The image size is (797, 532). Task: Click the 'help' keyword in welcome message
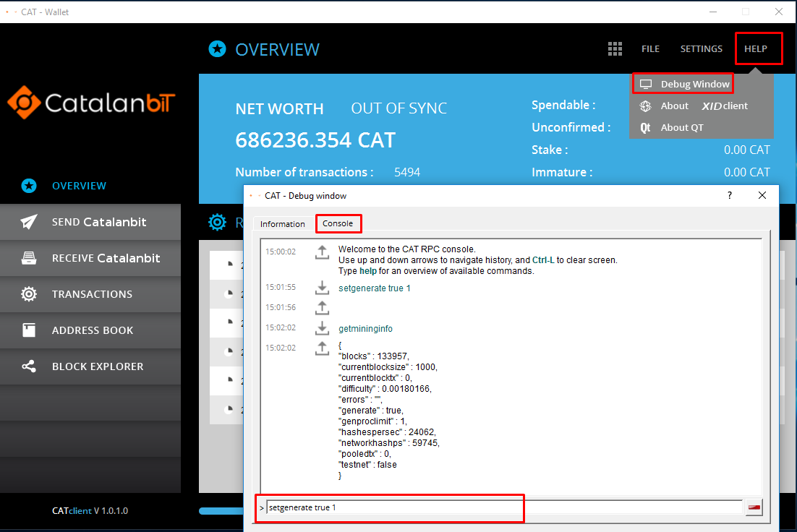point(368,271)
